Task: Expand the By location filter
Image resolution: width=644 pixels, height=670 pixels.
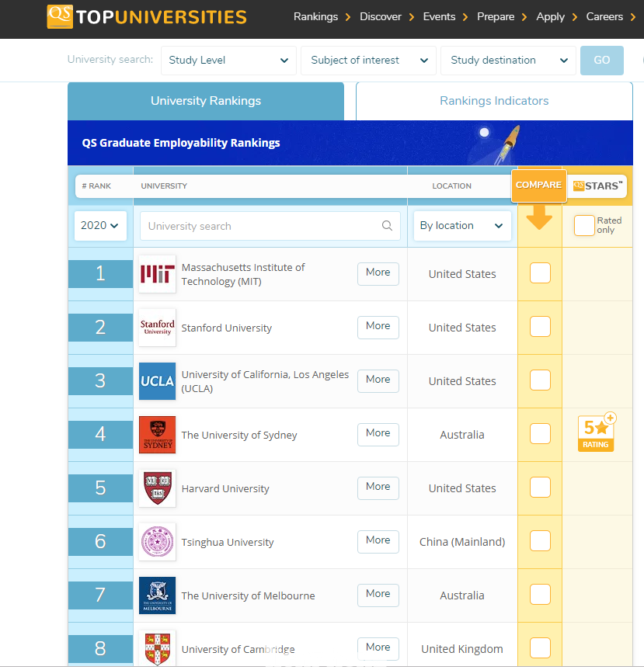Action: pyautogui.click(x=461, y=226)
